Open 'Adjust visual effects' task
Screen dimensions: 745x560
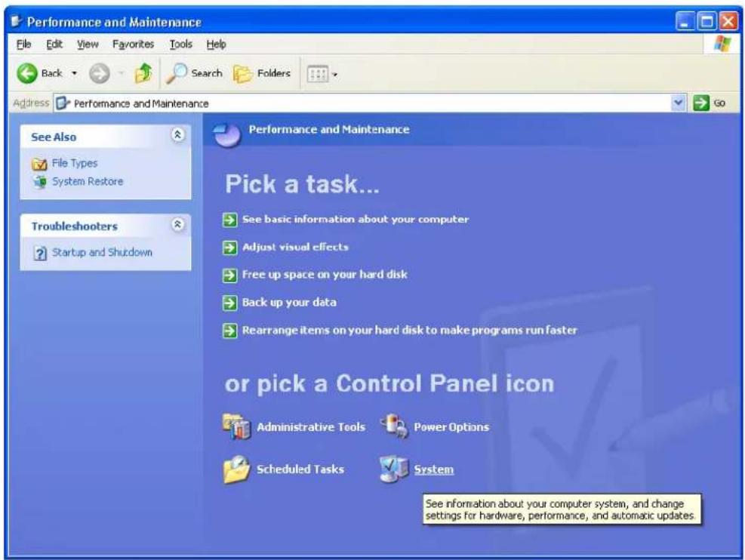point(295,247)
